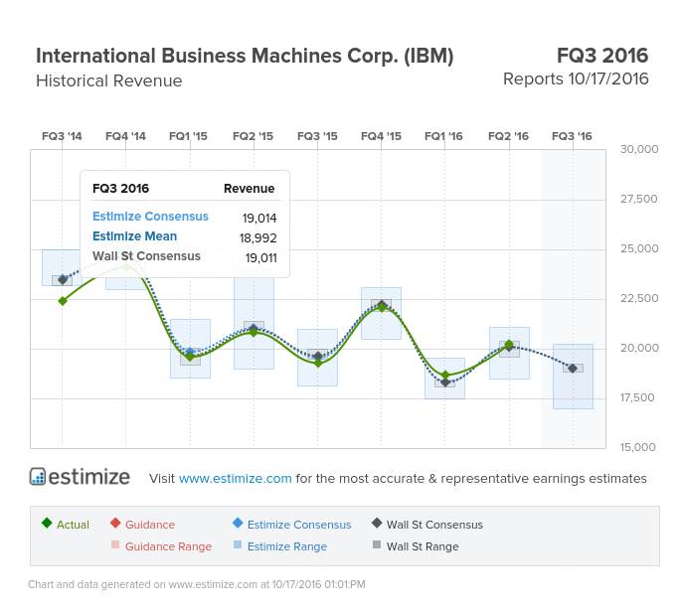This screenshot has width=681, height=616.
Task: Click the FQ3 '16 axis label
Action: pos(572,136)
